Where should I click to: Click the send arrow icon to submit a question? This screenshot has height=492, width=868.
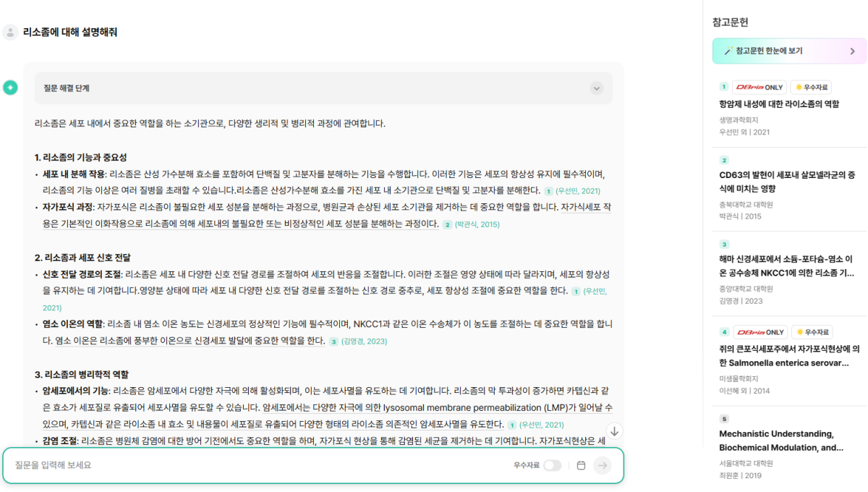coord(603,465)
